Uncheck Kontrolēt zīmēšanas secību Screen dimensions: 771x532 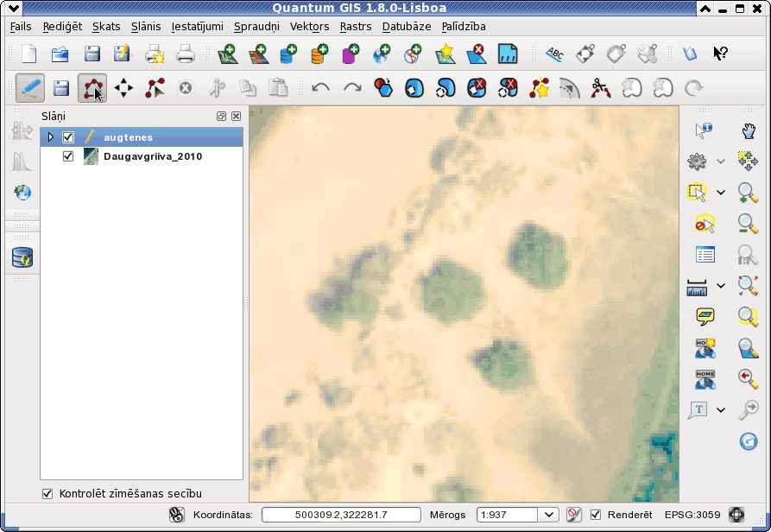coord(47,493)
